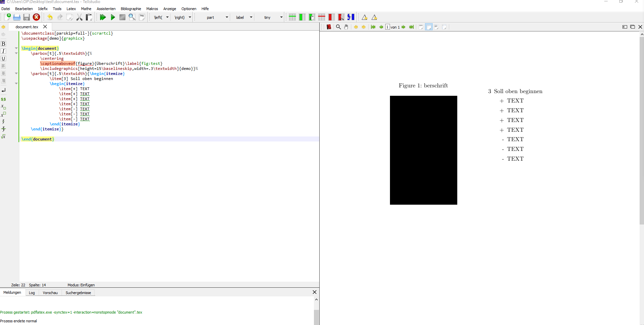Insert inline math with the $$ icon
Screen dimensions: 644x325
coord(3,99)
